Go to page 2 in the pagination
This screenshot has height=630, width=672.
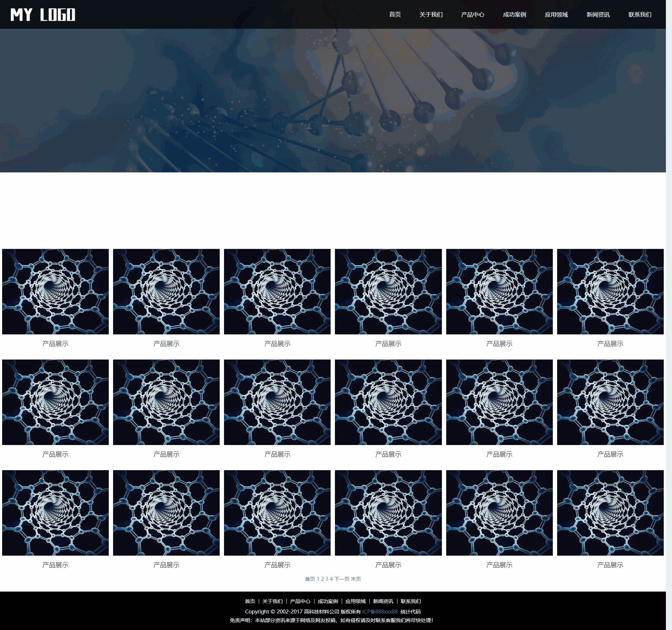pyautogui.click(x=322, y=579)
